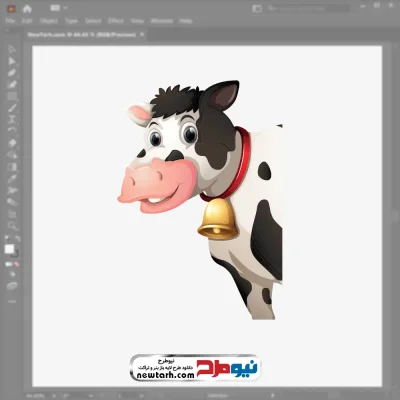Select the Selection tool arrow
This screenshot has height=400, width=400.
pos(12,49)
